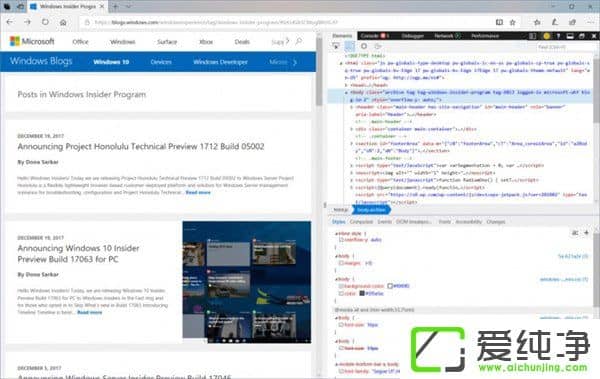
Task: Toggle the margin property checkbox
Action: coord(341,263)
